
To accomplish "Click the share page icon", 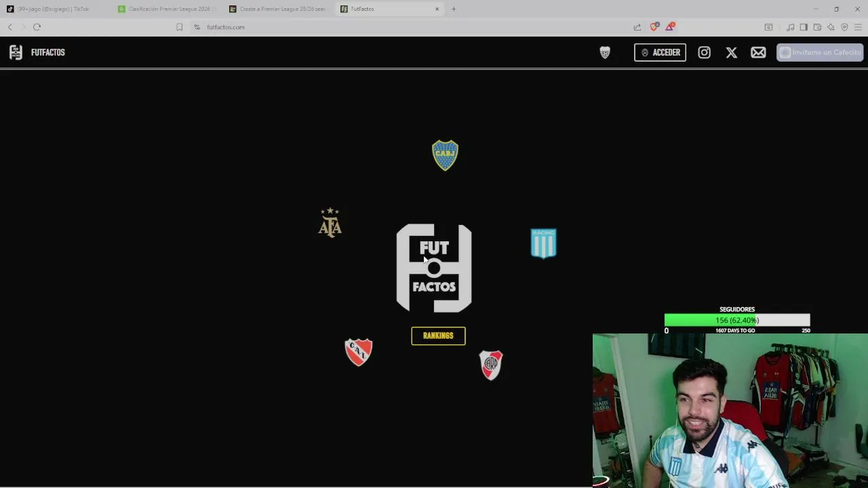I will (637, 27).
